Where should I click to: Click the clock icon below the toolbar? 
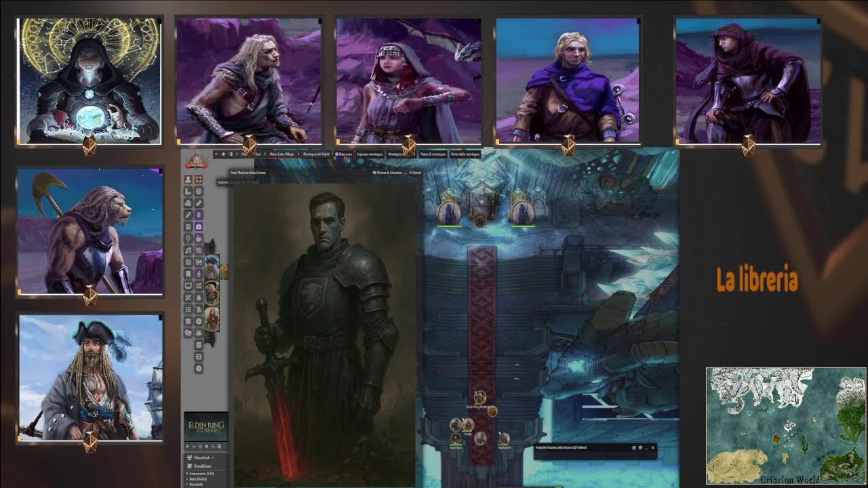199,368
